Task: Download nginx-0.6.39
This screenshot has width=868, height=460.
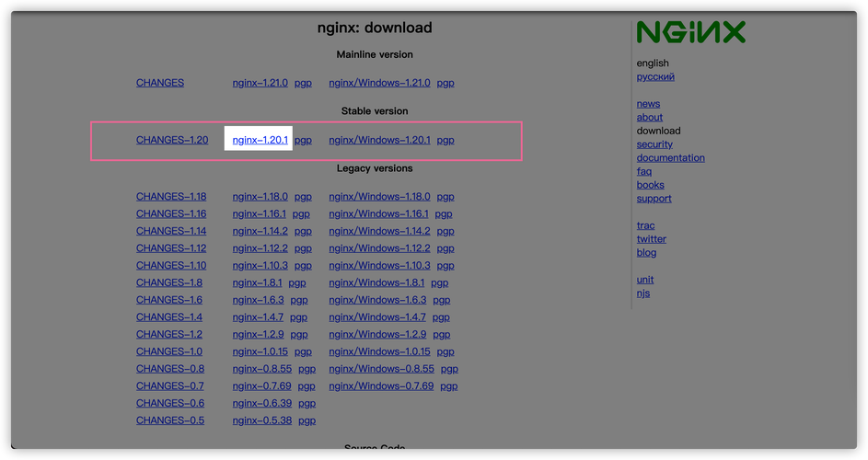Action: [x=261, y=402]
